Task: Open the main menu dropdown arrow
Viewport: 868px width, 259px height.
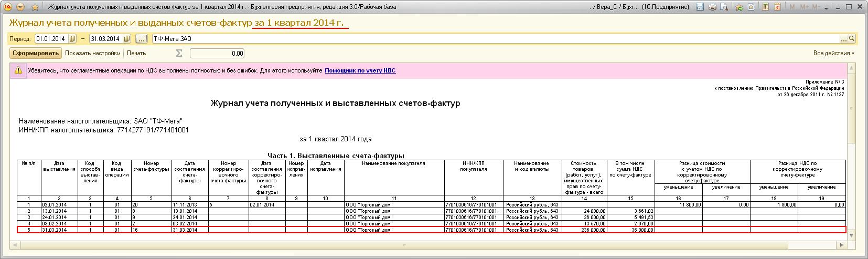Action: tap(20, 7)
